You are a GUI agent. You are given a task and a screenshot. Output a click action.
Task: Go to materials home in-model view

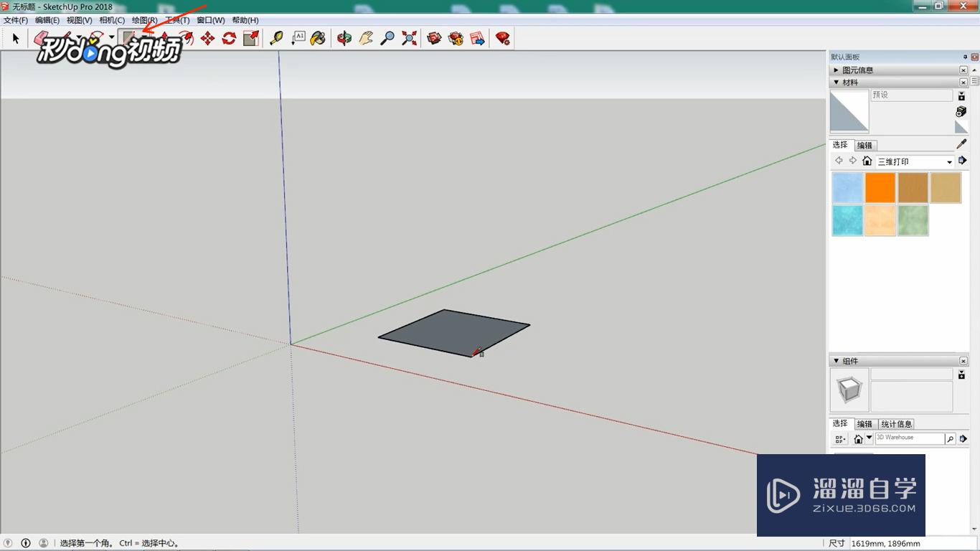867,161
